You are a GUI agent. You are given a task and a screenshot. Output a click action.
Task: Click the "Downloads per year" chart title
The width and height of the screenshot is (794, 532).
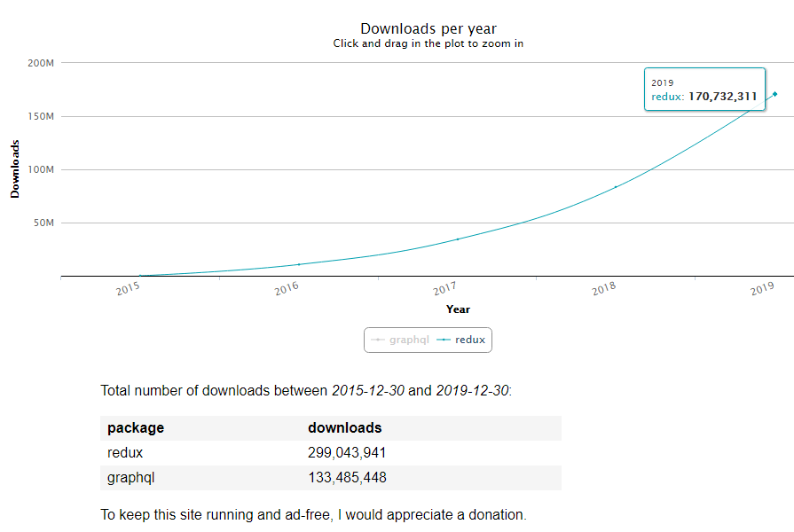coord(428,29)
